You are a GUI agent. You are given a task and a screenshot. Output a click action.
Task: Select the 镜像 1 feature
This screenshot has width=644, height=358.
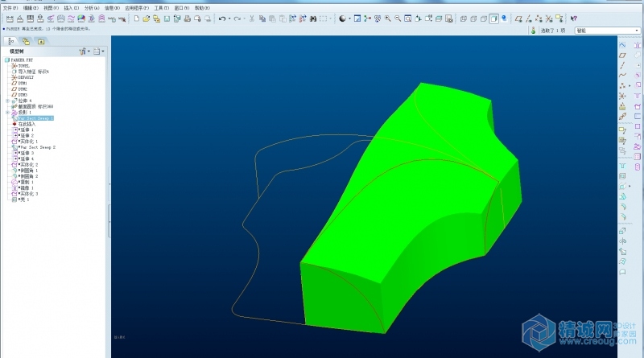pos(23,187)
